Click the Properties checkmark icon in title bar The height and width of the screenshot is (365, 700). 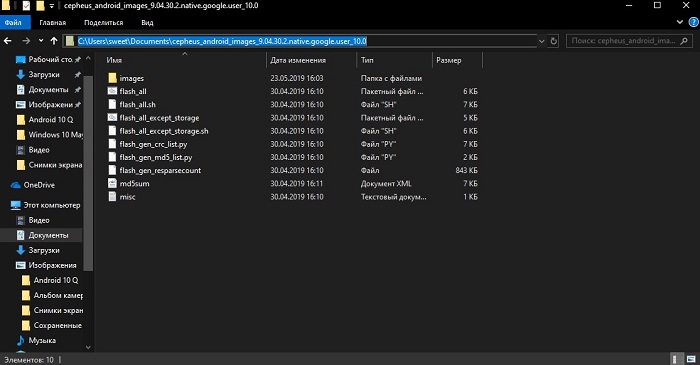[x=26, y=6]
